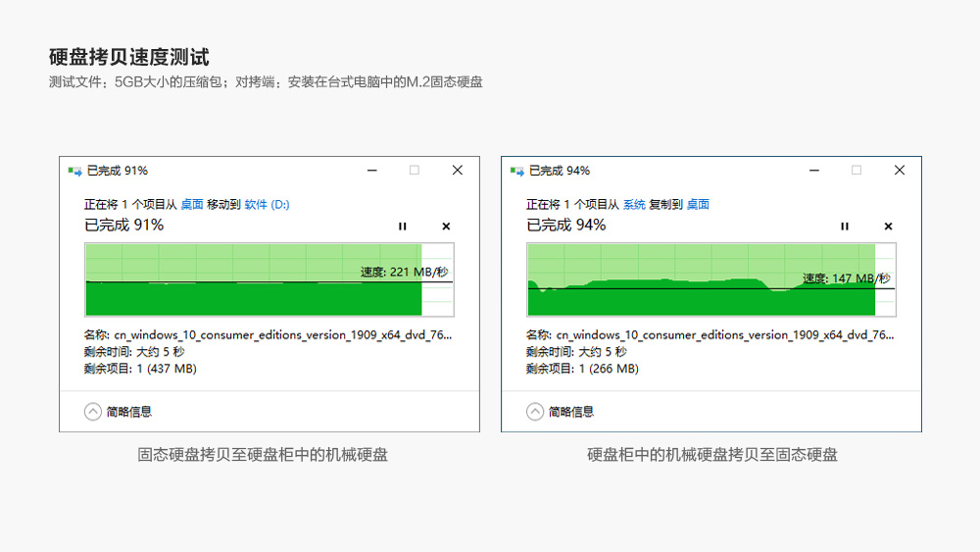The width and height of the screenshot is (980, 552).
Task: Click the caption 硬盘柜中的机械硬盘拷贝至固态硬盘
Action: pyautogui.click(x=711, y=455)
